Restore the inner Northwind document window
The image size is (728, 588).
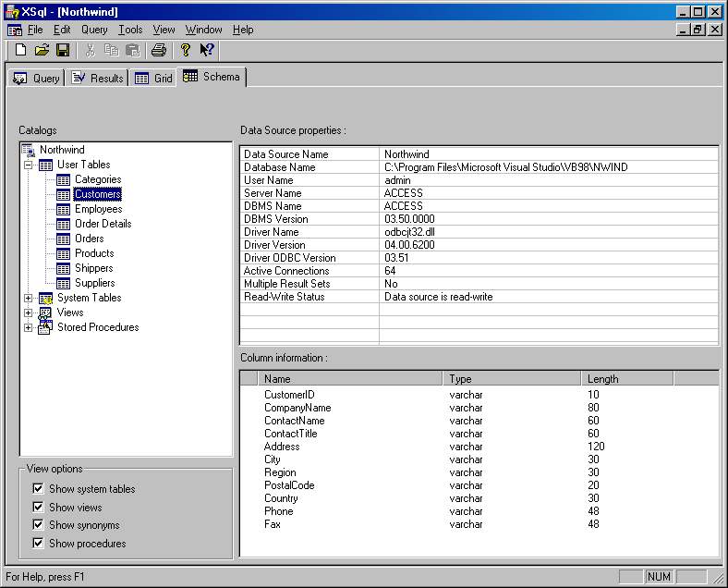[x=697, y=30]
